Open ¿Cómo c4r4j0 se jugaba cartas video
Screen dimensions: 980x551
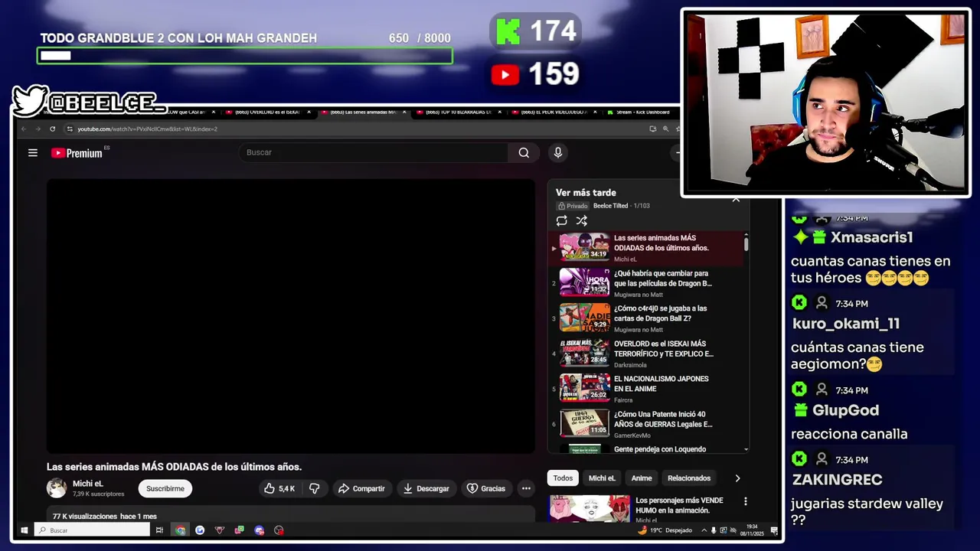645,318
